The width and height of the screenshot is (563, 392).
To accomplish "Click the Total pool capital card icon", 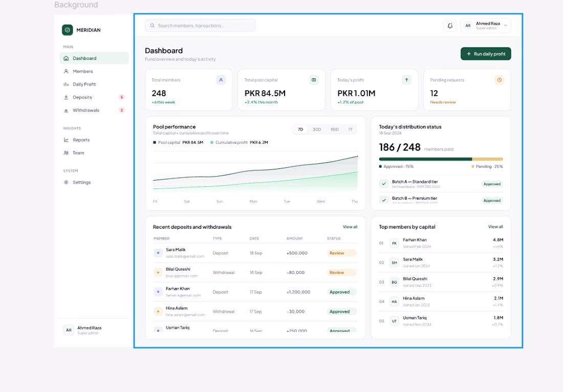I will [x=314, y=80].
